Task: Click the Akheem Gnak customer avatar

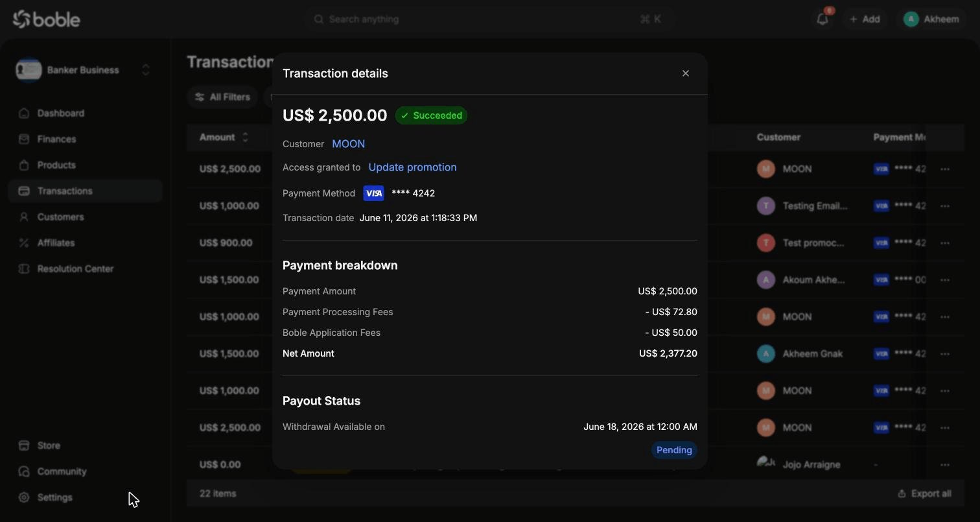Action: tap(766, 353)
